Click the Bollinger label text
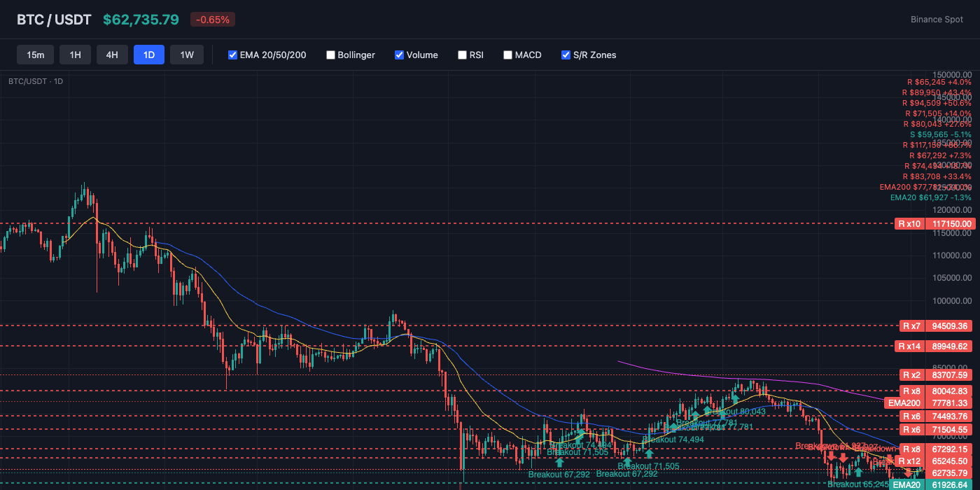The height and width of the screenshot is (490, 980). [x=356, y=55]
